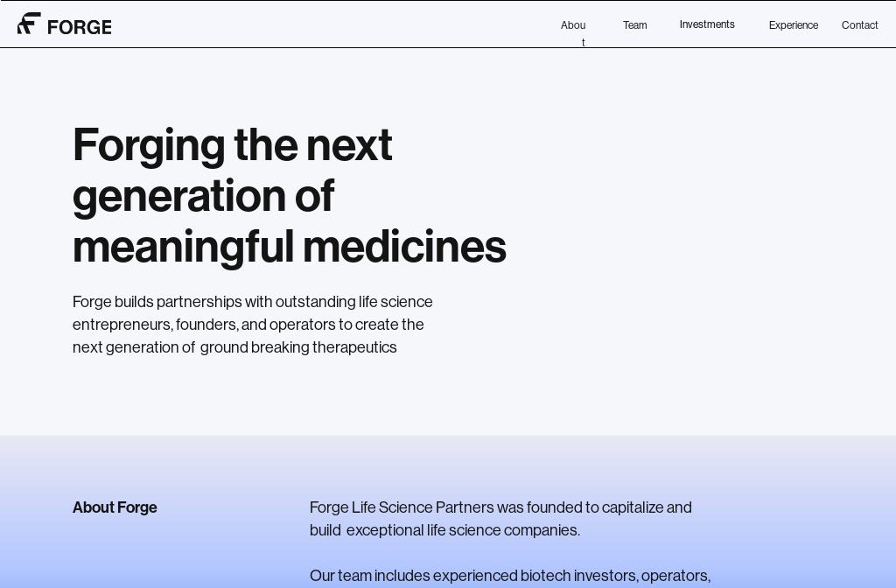This screenshot has height=588, width=896.
Task: Select Experience in the top navigation
Action: (793, 25)
